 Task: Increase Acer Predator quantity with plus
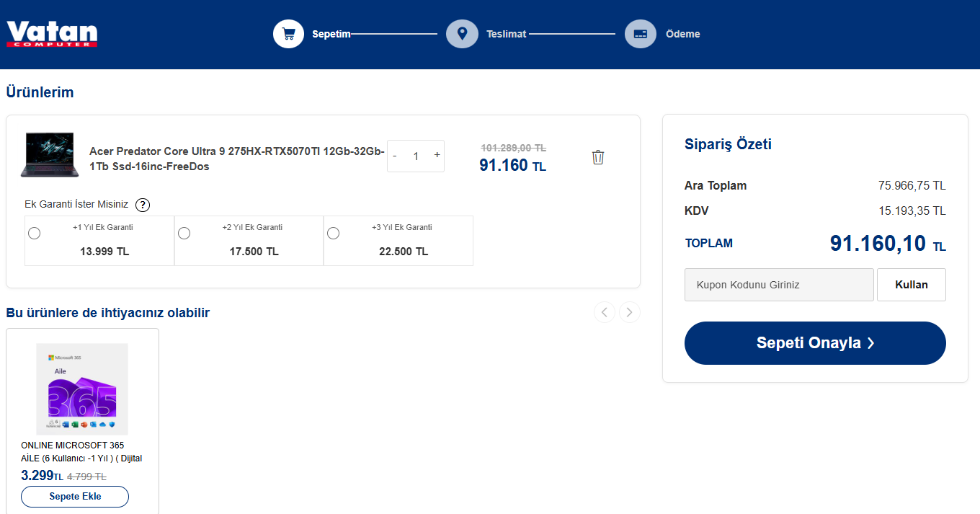[x=437, y=155]
